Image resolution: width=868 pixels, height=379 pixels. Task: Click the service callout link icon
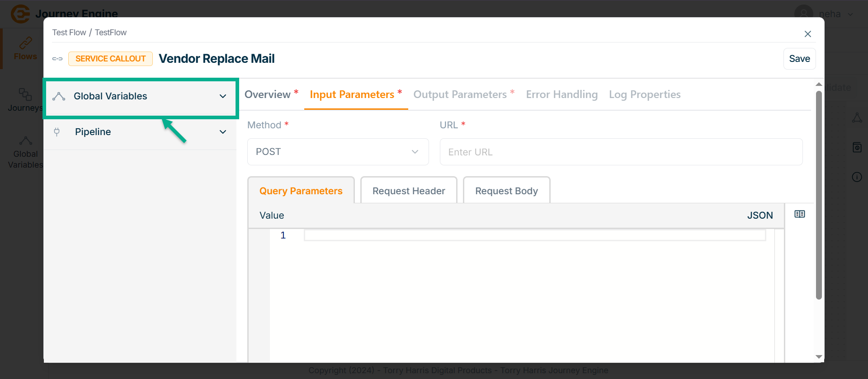click(57, 59)
